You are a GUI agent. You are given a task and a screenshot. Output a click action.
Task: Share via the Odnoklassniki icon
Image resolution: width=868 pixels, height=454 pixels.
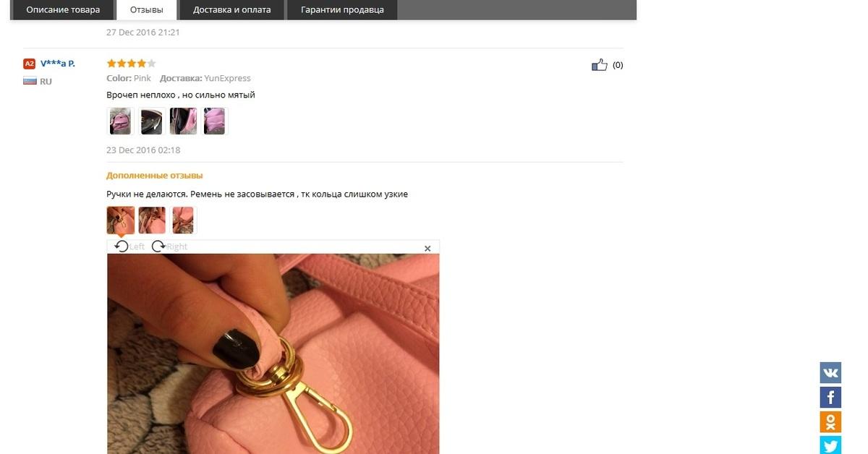(830, 422)
